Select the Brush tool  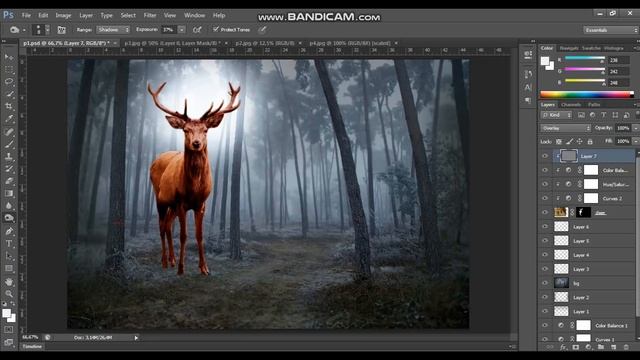click(9, 144)
